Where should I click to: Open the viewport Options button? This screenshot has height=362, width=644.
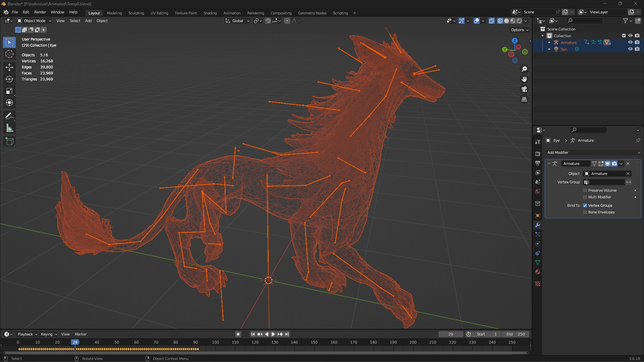(519, 30)
